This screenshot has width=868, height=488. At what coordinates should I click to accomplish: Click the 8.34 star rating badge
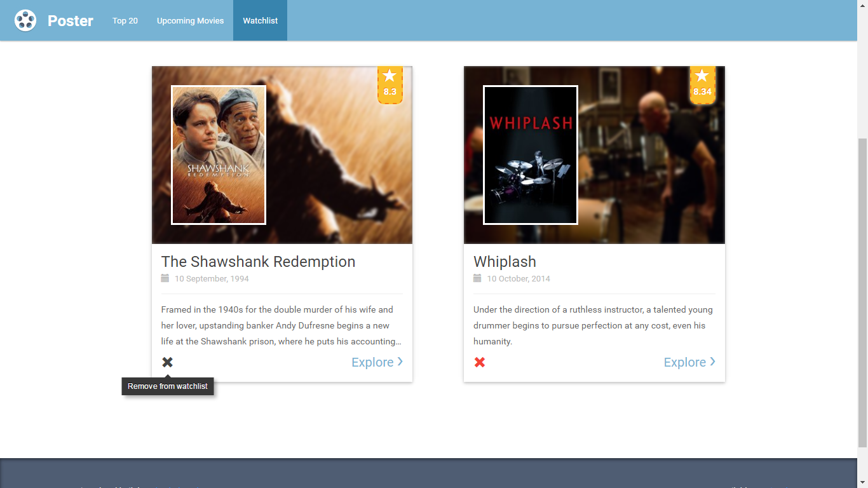click(x=702, y=85)
